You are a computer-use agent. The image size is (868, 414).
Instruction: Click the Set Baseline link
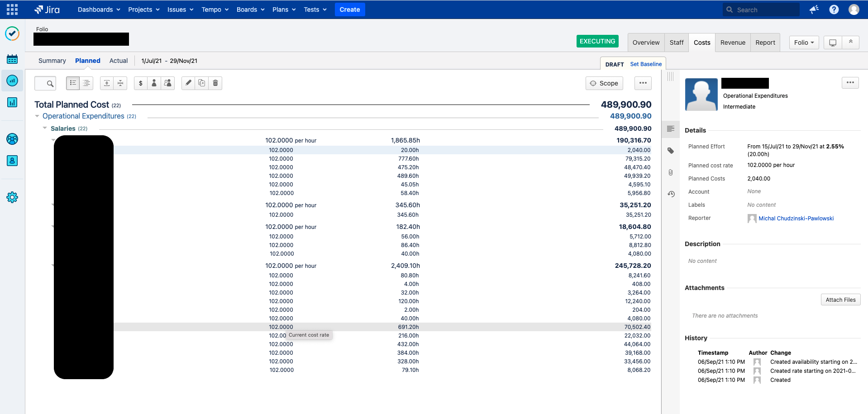pos(646,64)
